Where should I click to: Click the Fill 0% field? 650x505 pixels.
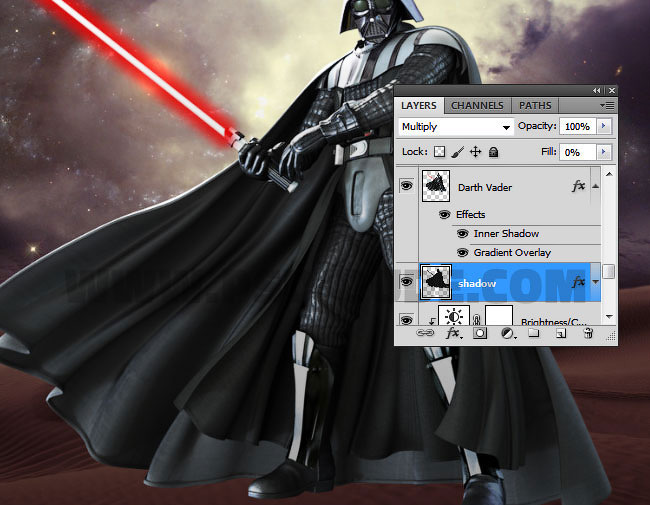pyautogui.click(x=577, y=152)
